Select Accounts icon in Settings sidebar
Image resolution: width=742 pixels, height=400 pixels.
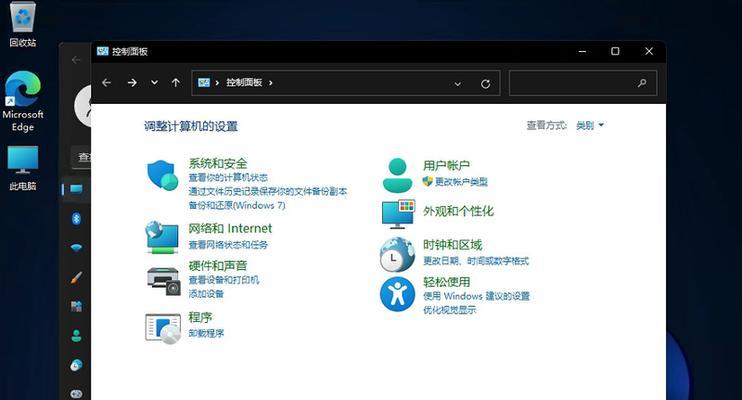point(76,336)
